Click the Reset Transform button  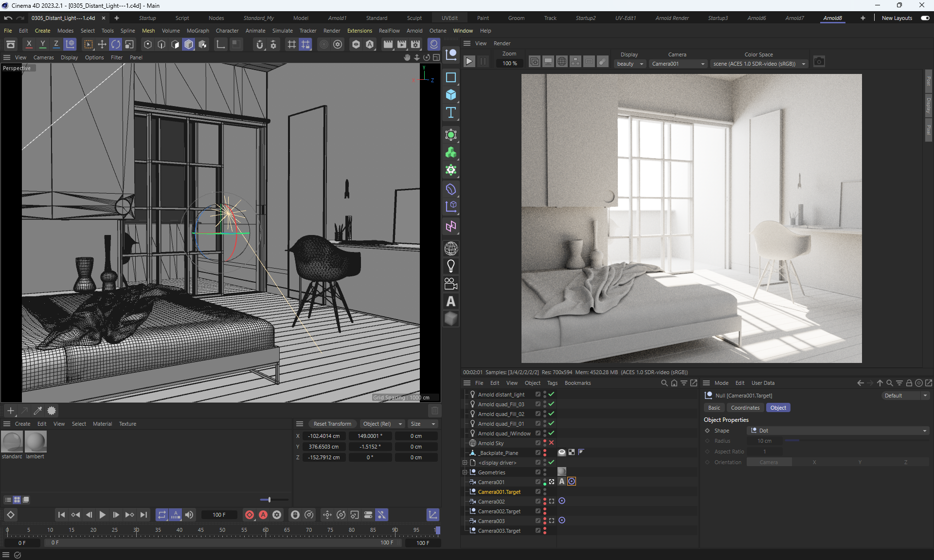coord(332,424)
